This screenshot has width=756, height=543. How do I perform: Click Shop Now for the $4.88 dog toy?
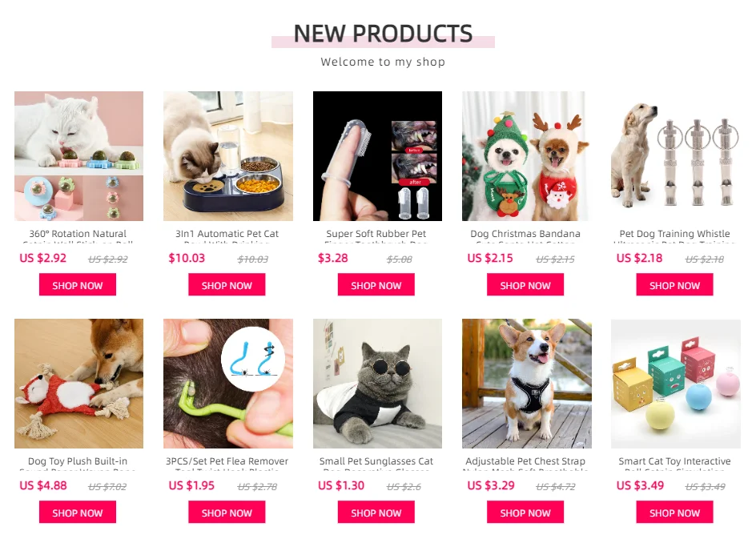point(78,512)
